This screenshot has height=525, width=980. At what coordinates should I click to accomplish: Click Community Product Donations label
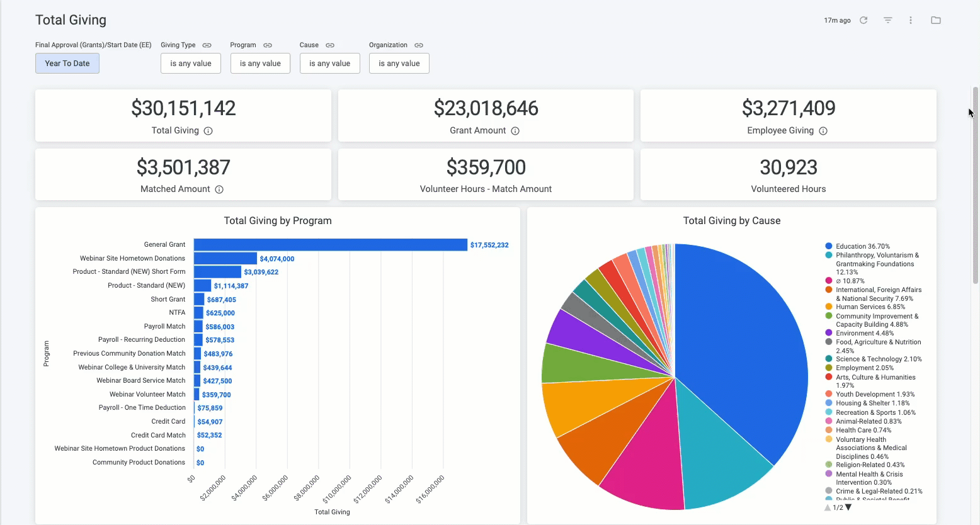click(139, 463)
